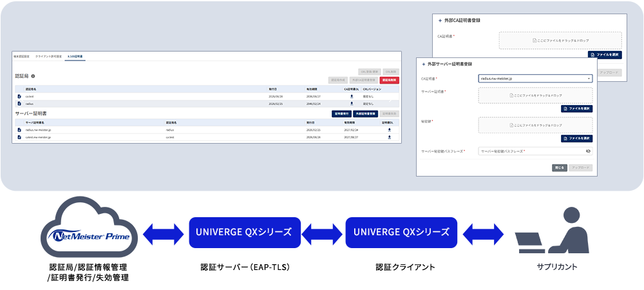Open the CA証明書 dropdown showing radius.nw-meister.jp
The image size is (644, 290).
click(x=535, y=79)
